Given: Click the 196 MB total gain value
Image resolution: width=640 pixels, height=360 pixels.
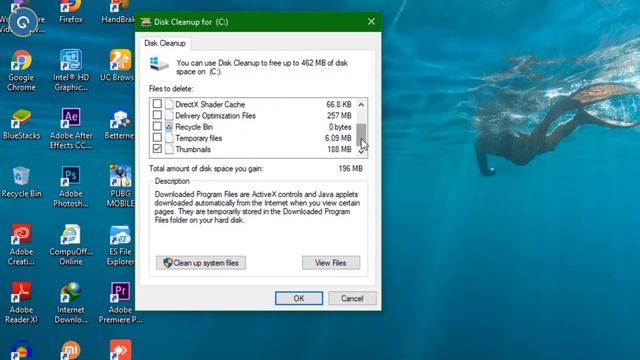Looking at the screenshot, I should coord(350,169).
